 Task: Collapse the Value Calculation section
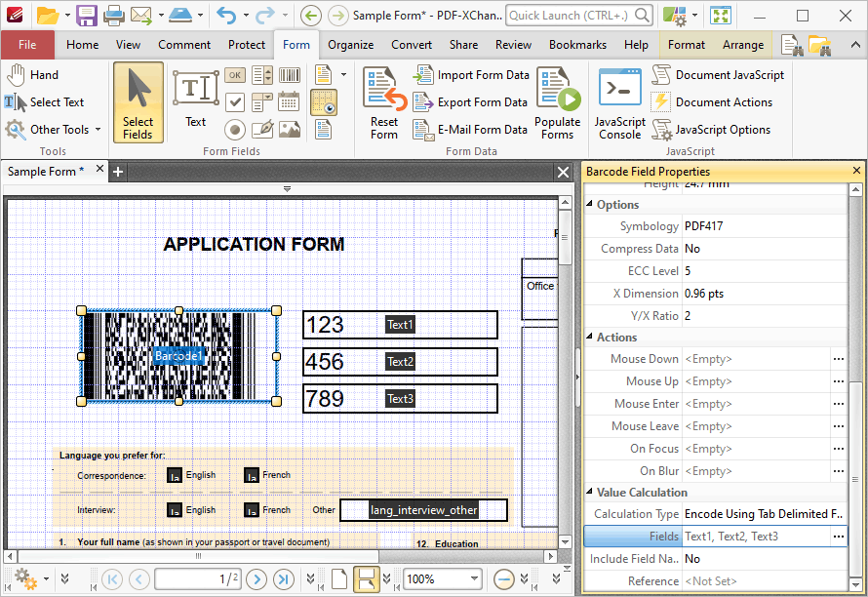click(x=589, y=492)
